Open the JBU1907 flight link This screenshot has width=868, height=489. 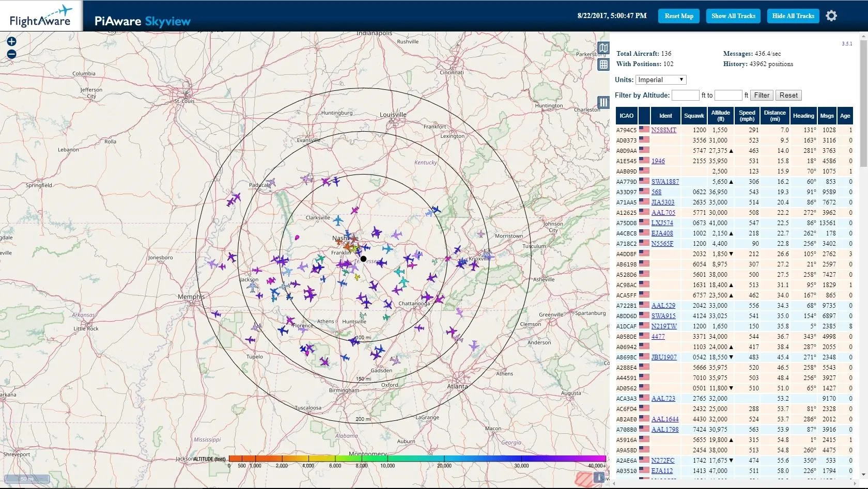(x=664, y=357)
